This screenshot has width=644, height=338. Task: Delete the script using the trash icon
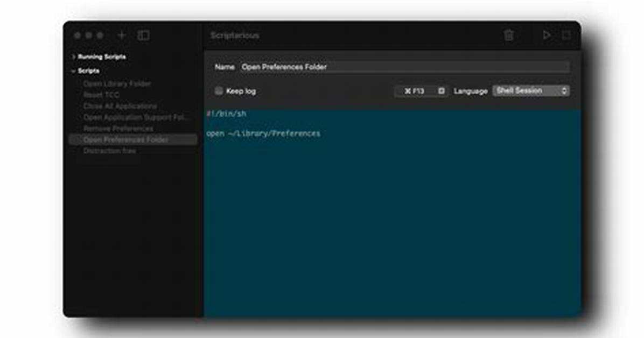click(x=508, y=36)
